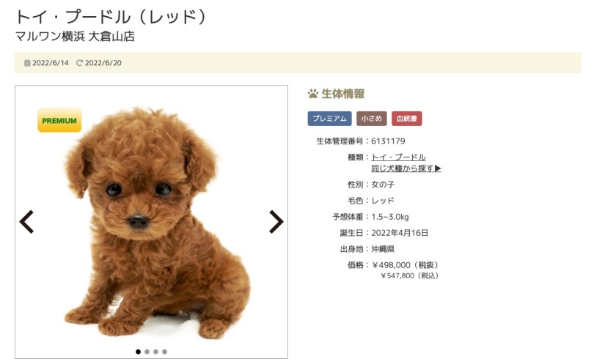Viewport: 594px width, 364px height.
Task: Click the page title トイ・プードル（レッド）
Action: point(111,17)
